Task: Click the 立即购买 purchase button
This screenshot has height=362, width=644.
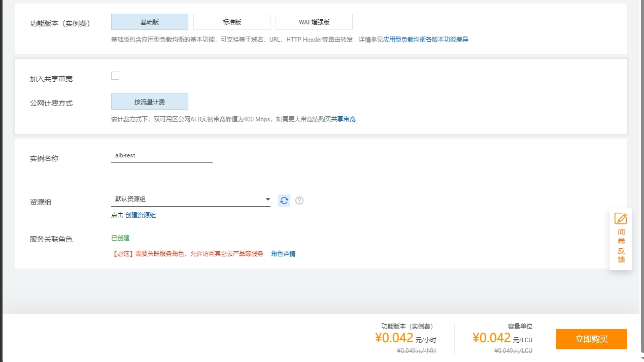Action: click(591, 339)
